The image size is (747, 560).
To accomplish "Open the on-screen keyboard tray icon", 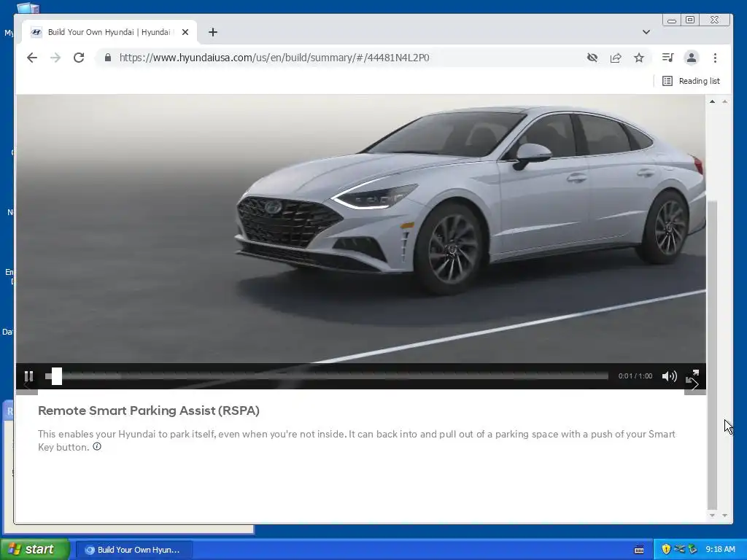I will pyautogui.click(x=639, y=550).
